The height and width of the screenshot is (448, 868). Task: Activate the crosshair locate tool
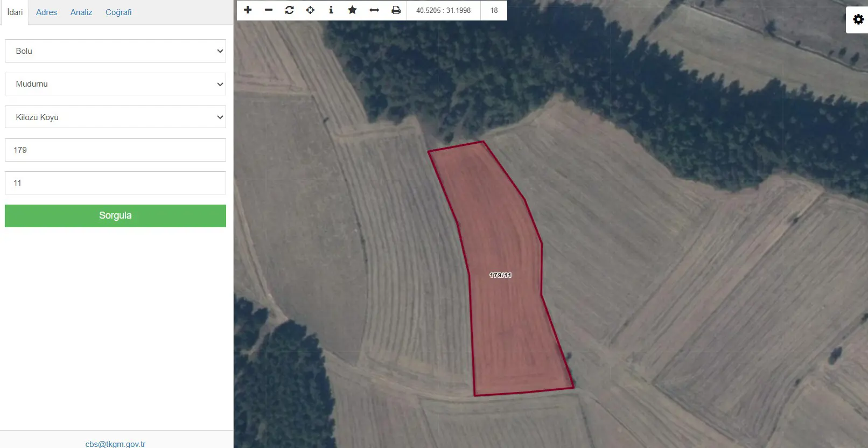click(310, 10)
